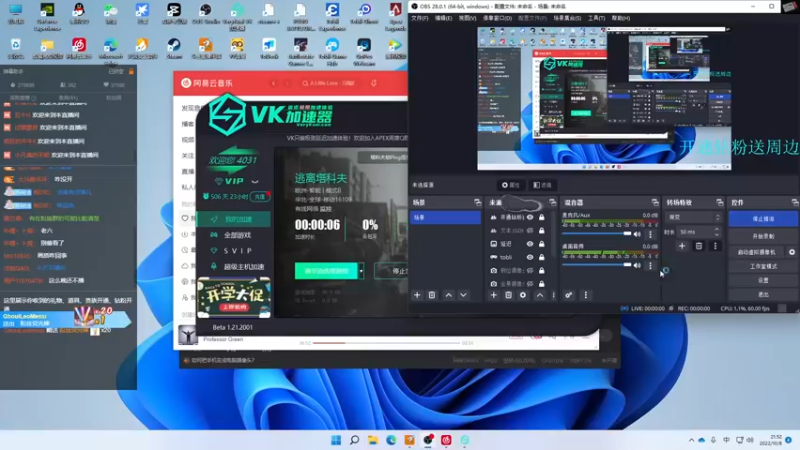Image resolution: width=800 pixels, height=450 pixels.
Task: Adjust the transition duration 50 ms stepper
Action: coord(717,232)
